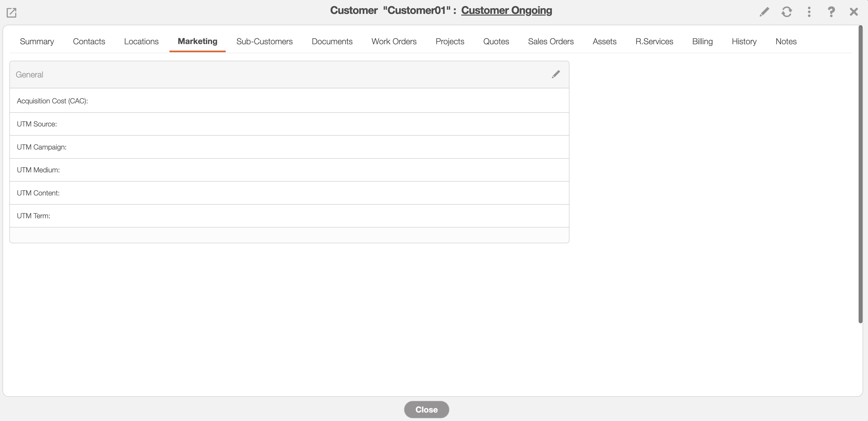Refresh the customer record
Viewport: 868px width, 421px height.
786,12
